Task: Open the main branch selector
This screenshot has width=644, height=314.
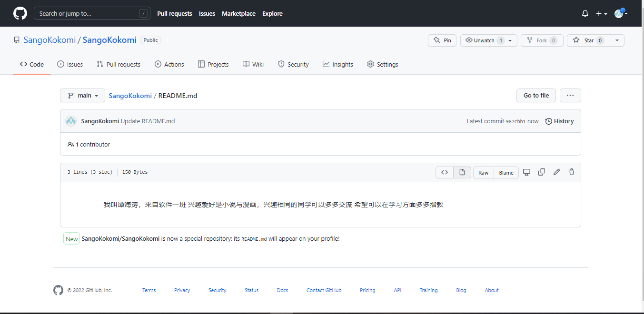Action: pyautogui.click(x=82, y=96)
